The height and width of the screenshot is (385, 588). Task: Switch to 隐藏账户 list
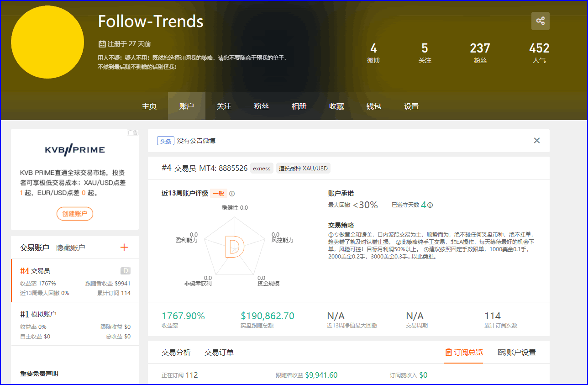click(x=71, y=248)
